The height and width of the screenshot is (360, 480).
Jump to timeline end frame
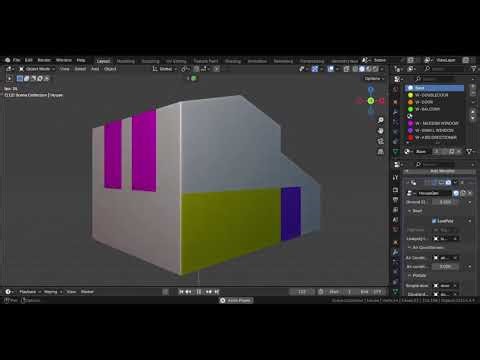pos(216,292)
